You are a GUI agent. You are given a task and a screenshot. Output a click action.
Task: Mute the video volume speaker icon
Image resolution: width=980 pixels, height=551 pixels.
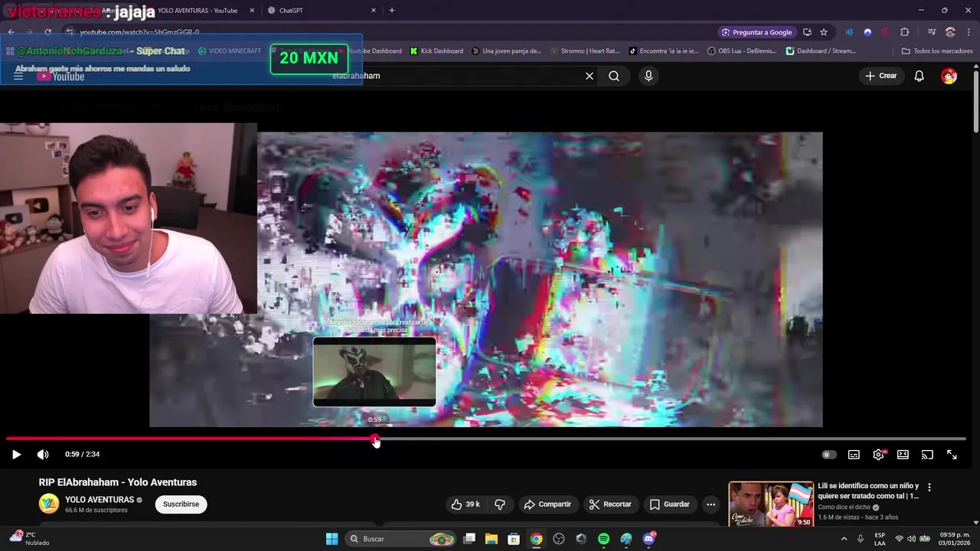43,455
